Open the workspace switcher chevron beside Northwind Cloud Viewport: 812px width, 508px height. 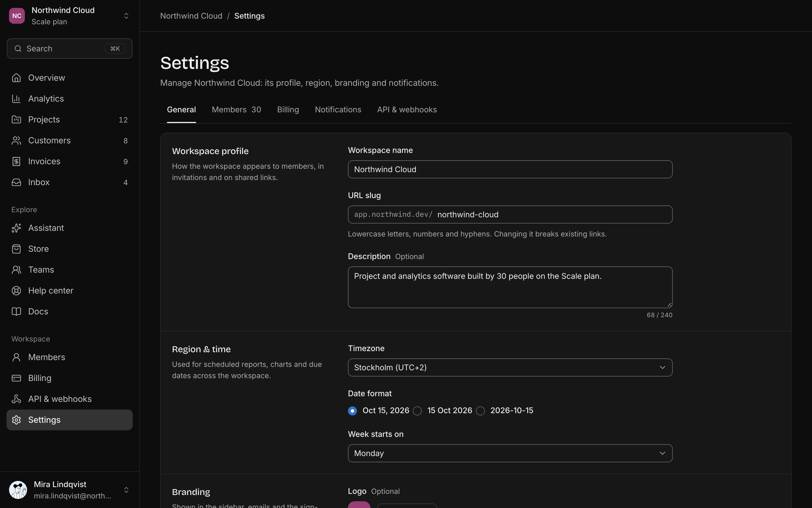[x=126, y=16]
